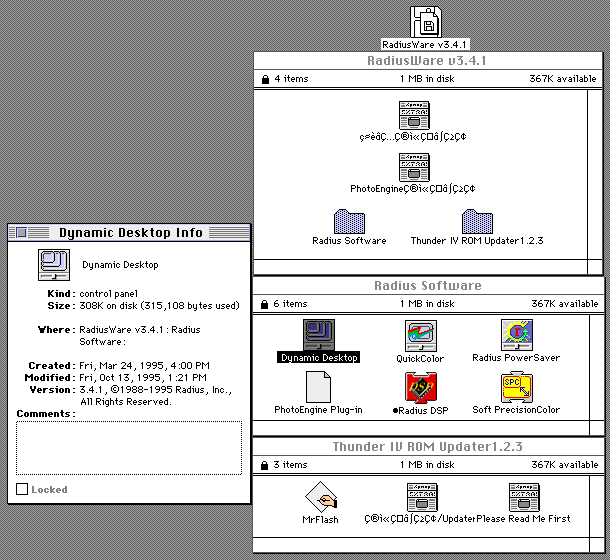This screenshot has height=560, width=610.
Task: Select the garbled-name /Updater document icon
Action: (x=422, y=497)
